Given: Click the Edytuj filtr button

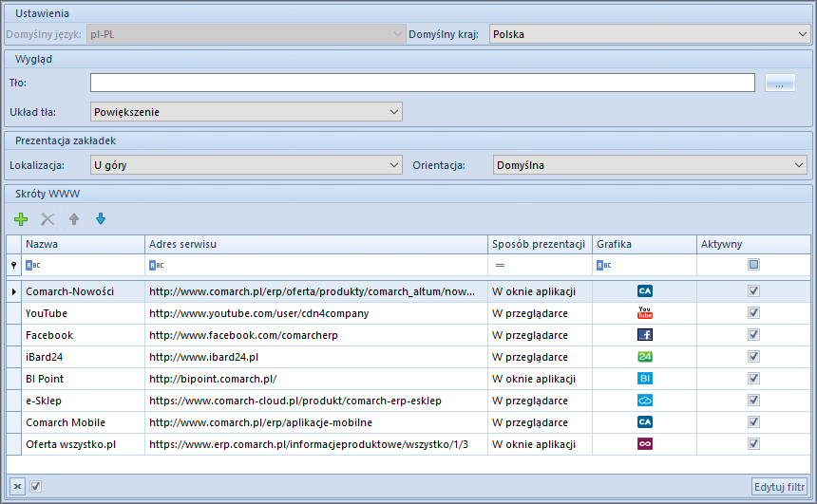Looking at the screenshot, I should point(780,487).
